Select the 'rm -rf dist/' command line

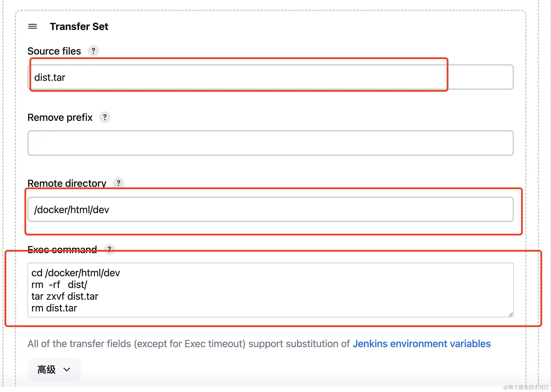pyautogui.click(x=59, y=285)
